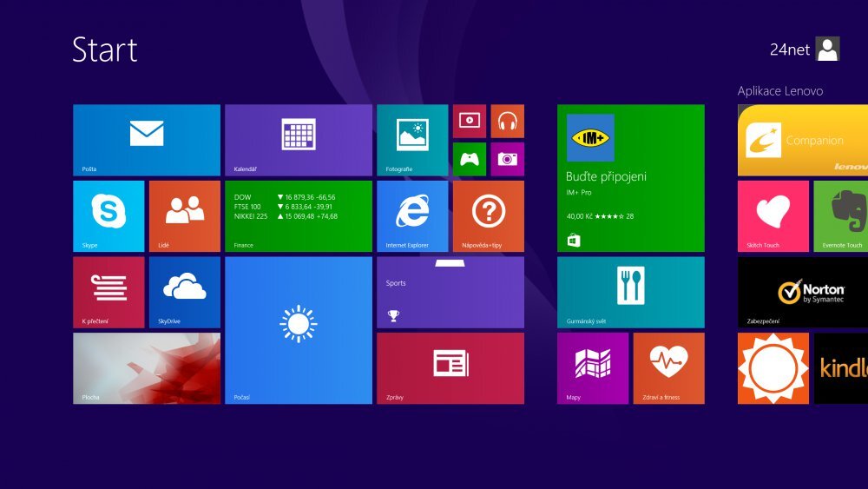Open the Mapy maps tile
The width and height of the screenshot is (868, 489).
[593, 368]
